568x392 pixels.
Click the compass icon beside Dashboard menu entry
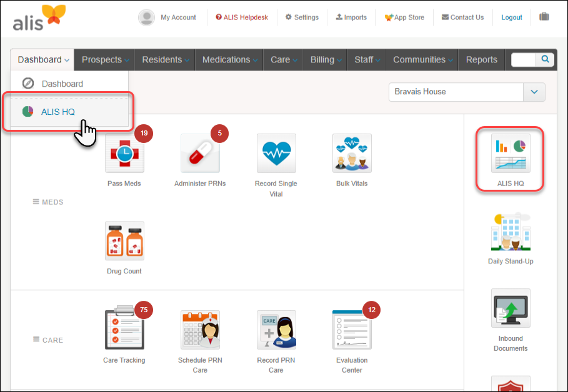[x=28, y=83]
